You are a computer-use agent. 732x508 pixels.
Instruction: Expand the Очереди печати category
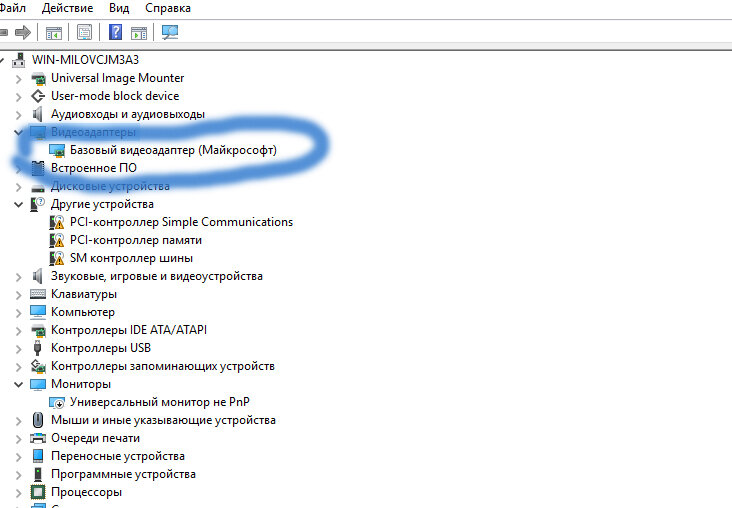click(x=18, y=439)
